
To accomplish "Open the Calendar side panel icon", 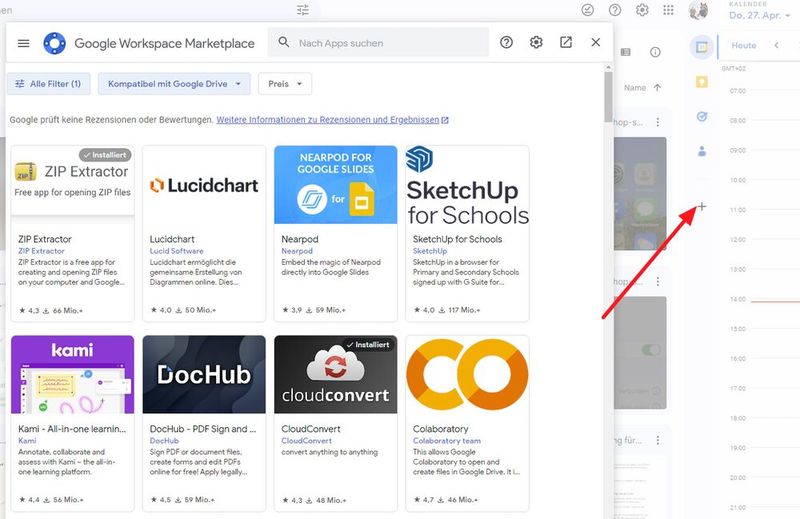I will pos(702,47).
